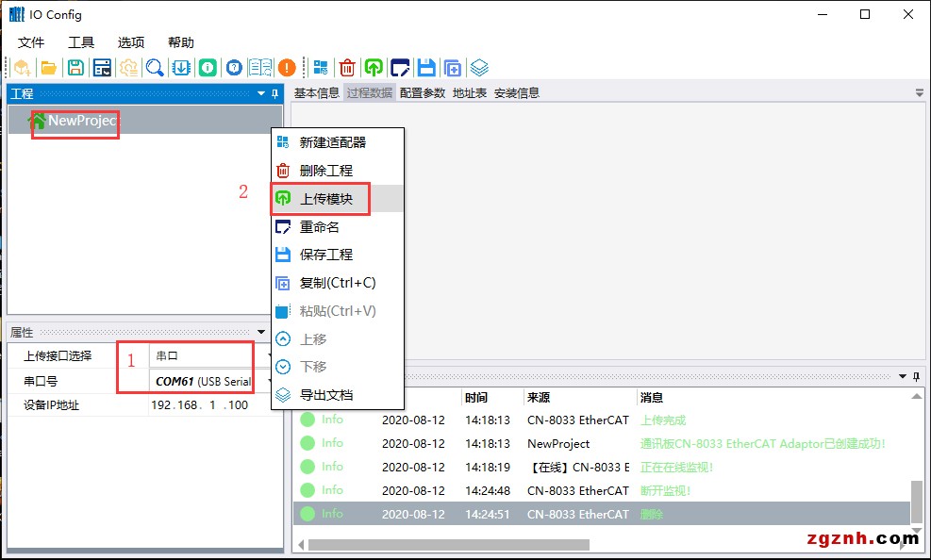Activate the magnifier search tool
Image resolution: width=931 pixels, height=560 pixels.
point(157,67)
